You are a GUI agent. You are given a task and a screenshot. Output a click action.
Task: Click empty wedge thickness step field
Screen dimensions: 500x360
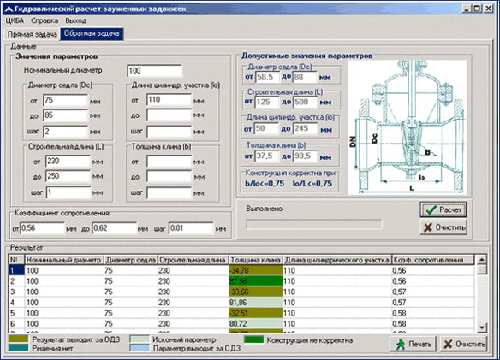click(169, 193)
